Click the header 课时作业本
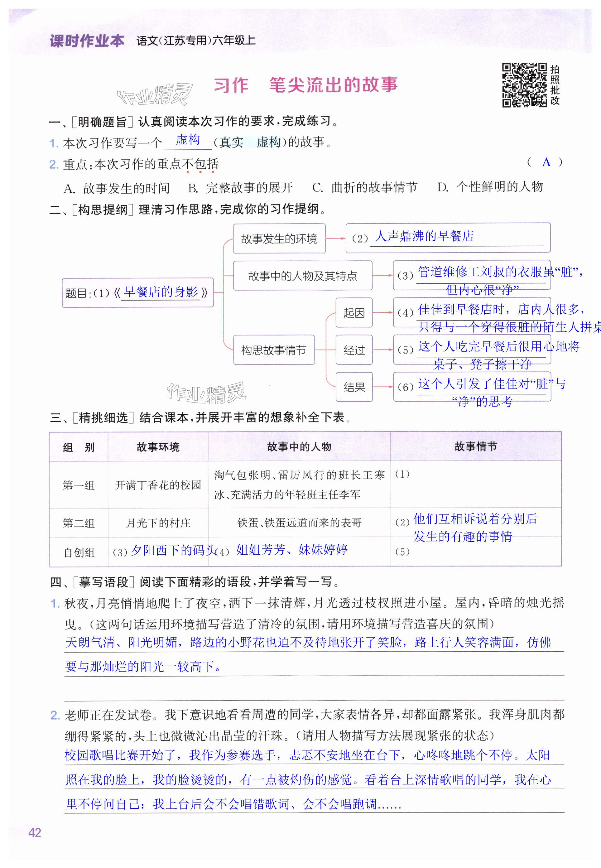The image size is (601, 868). pyautogui.click(x=87, y=41)
